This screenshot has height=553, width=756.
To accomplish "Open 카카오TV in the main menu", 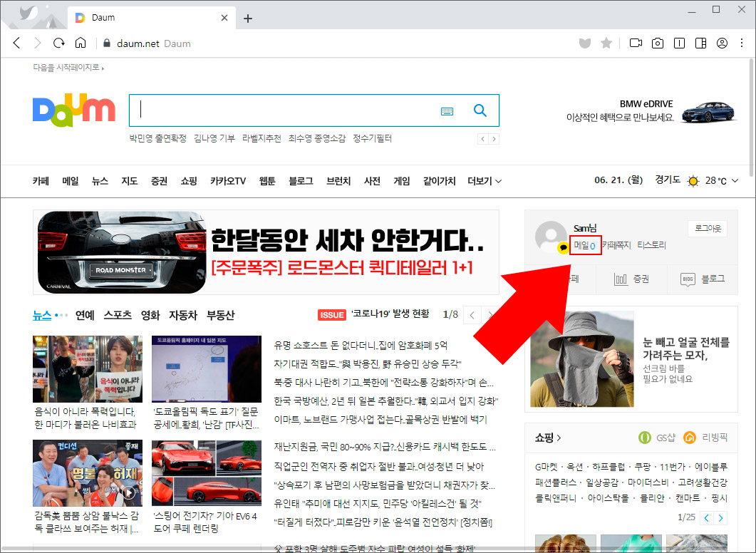I will click(x=227, y=181).
